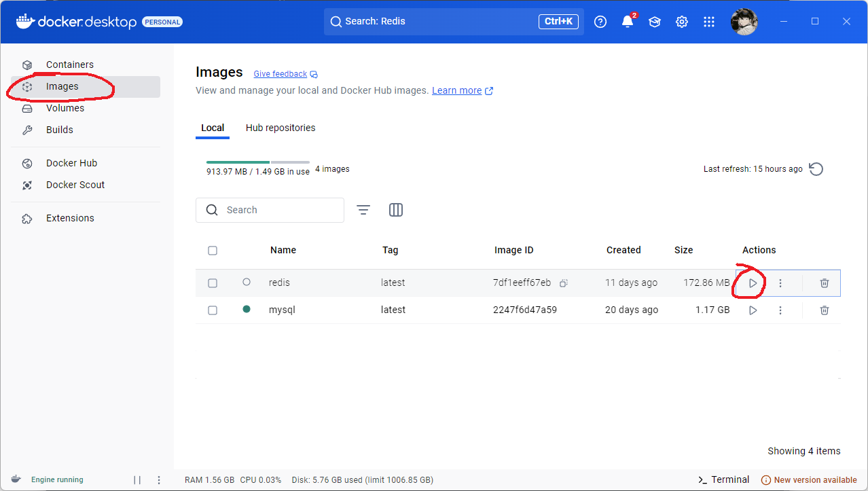Viewport: 868px width, 491px height.
Task: Open more actions for mysql image
Action: 780,310
